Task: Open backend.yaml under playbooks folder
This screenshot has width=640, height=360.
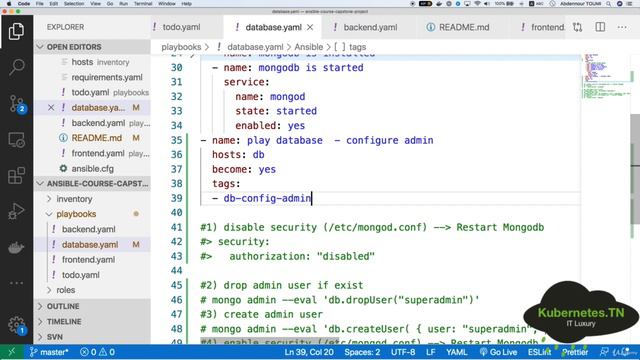Action: pos(92,229)
